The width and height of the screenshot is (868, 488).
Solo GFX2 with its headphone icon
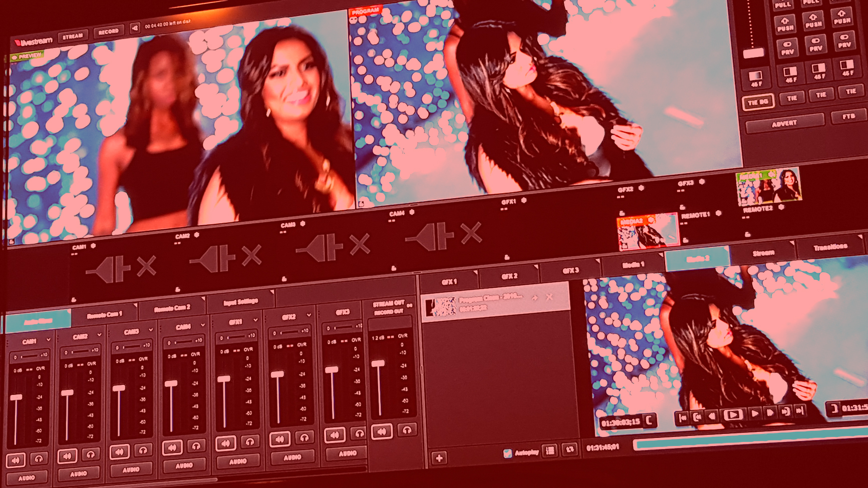pos(305,437)
